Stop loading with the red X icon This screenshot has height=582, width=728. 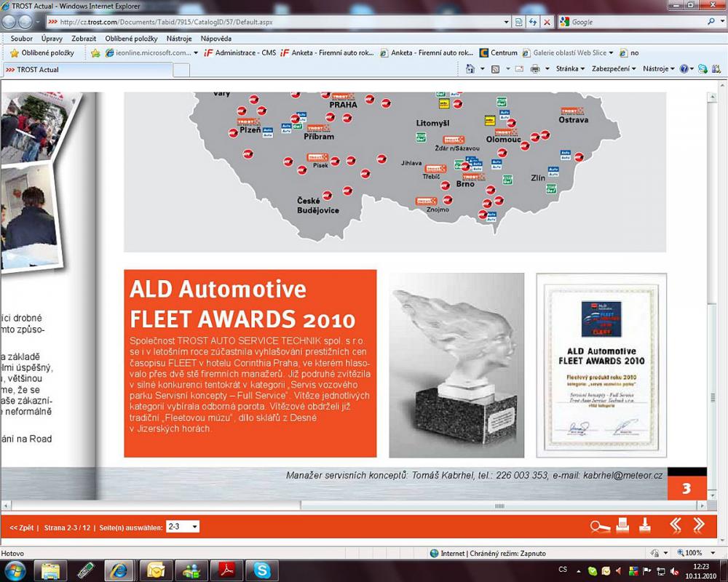(547, 22)
